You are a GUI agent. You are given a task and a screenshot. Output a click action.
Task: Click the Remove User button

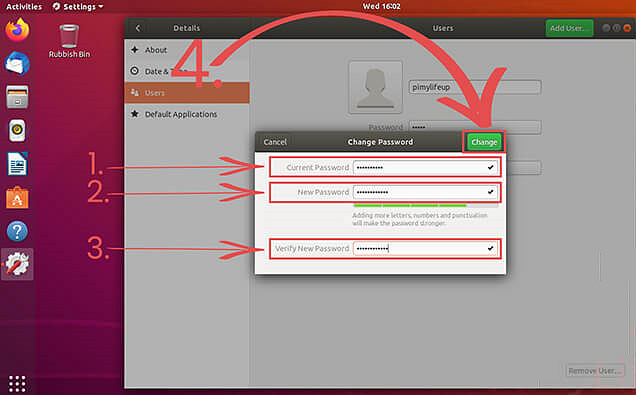(595, 371)
